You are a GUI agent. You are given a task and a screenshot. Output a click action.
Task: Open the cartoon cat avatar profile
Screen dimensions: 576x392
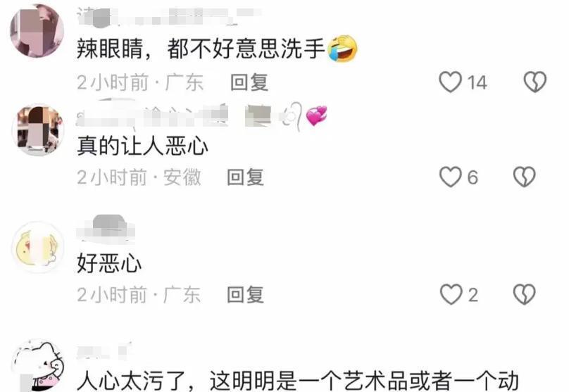[39, 365]
